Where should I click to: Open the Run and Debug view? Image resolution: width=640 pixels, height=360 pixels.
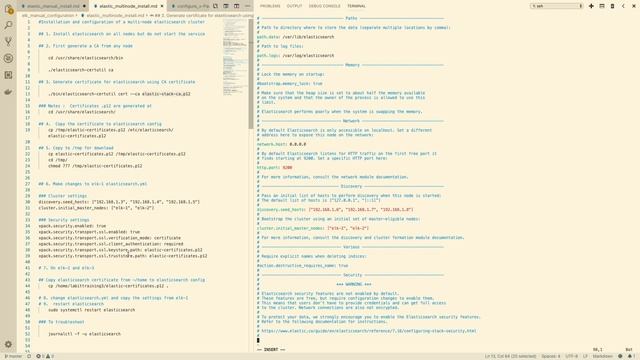tap(8, 58)
